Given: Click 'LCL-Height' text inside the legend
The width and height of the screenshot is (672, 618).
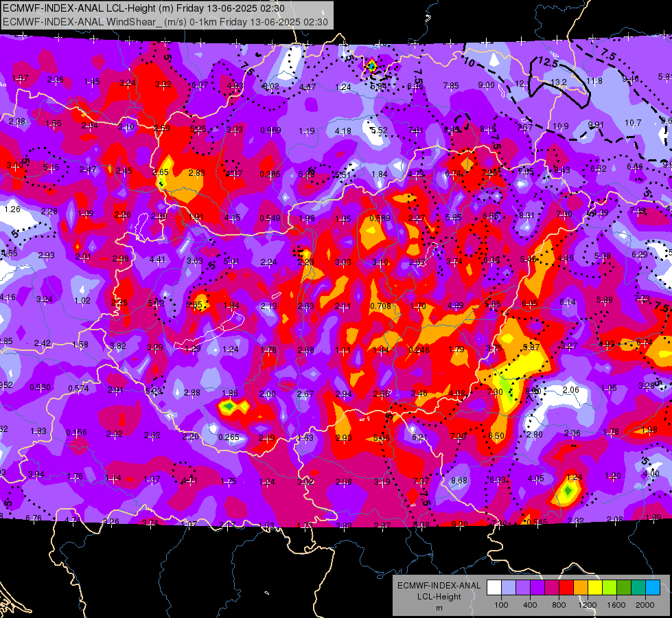Looking at the screenshot, I should (439, 597).
